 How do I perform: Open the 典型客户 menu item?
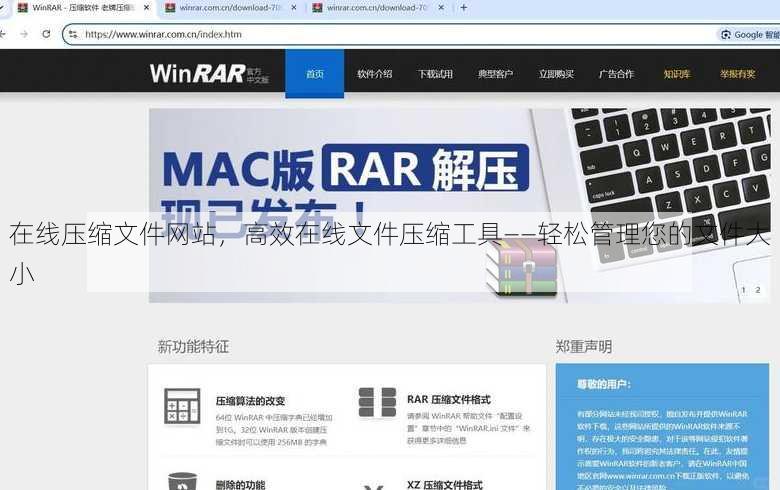495,74
